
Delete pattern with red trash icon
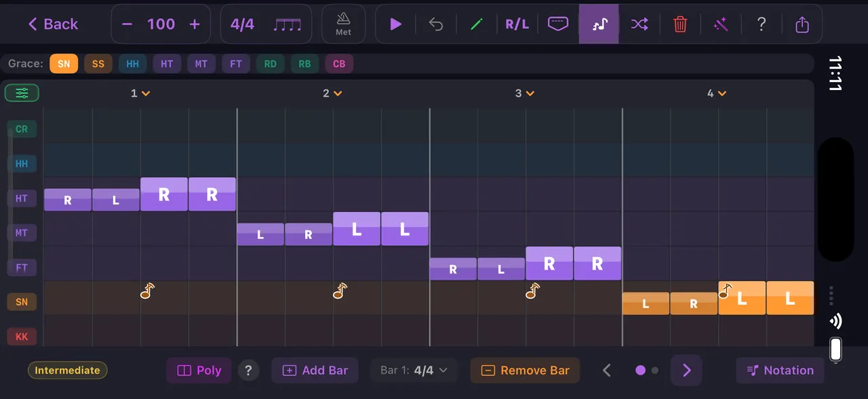coord(680,24)
